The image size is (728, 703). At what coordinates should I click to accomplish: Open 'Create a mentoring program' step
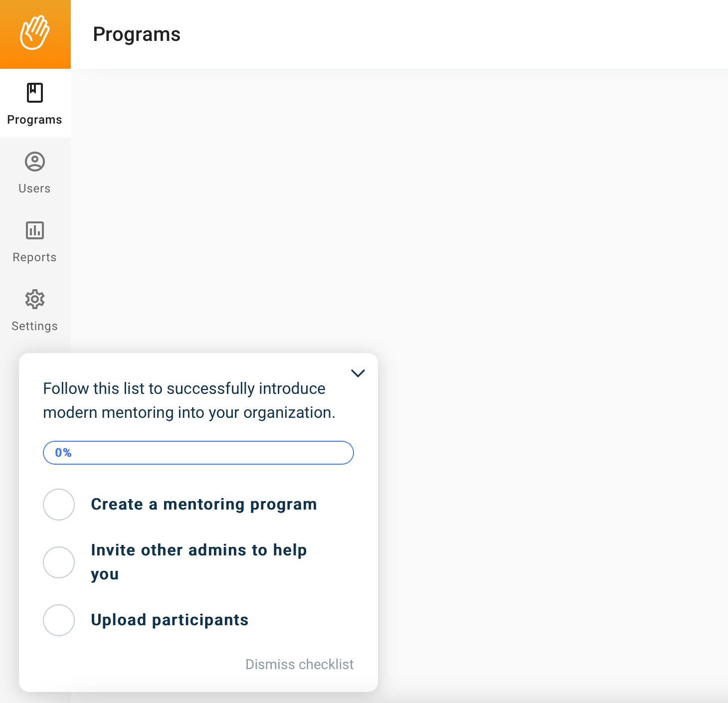coord(204,505)
